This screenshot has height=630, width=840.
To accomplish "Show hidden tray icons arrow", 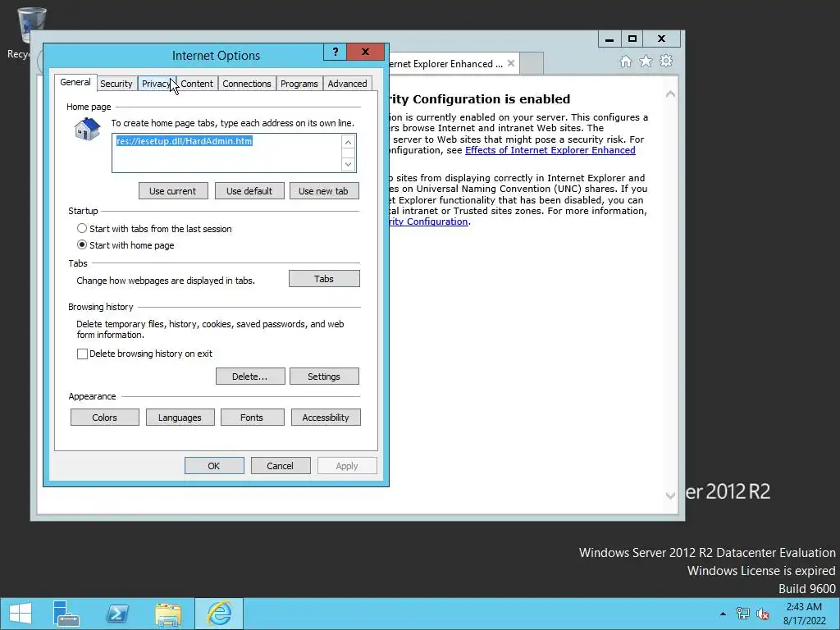I will [x=724, y=614].
